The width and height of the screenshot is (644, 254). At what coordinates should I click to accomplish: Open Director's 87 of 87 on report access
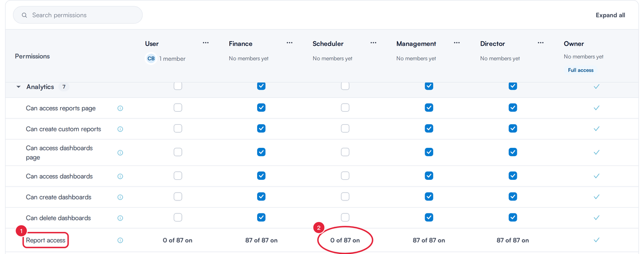point(513,240)
